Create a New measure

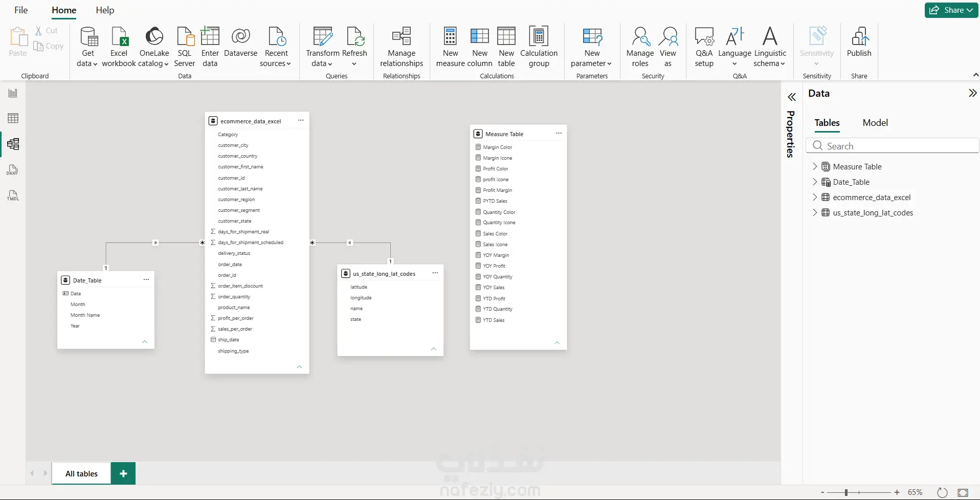coord(450,47)
